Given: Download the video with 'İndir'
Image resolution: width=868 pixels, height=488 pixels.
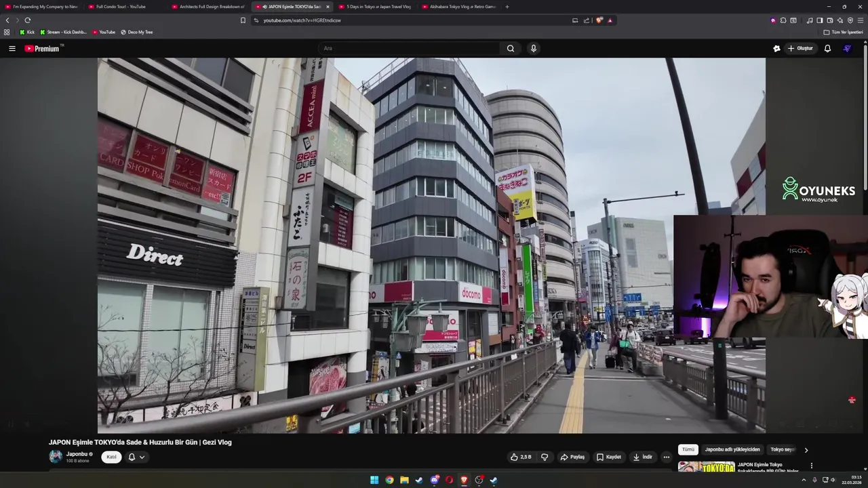Looking at the screenshot, I should pos(642,457).
